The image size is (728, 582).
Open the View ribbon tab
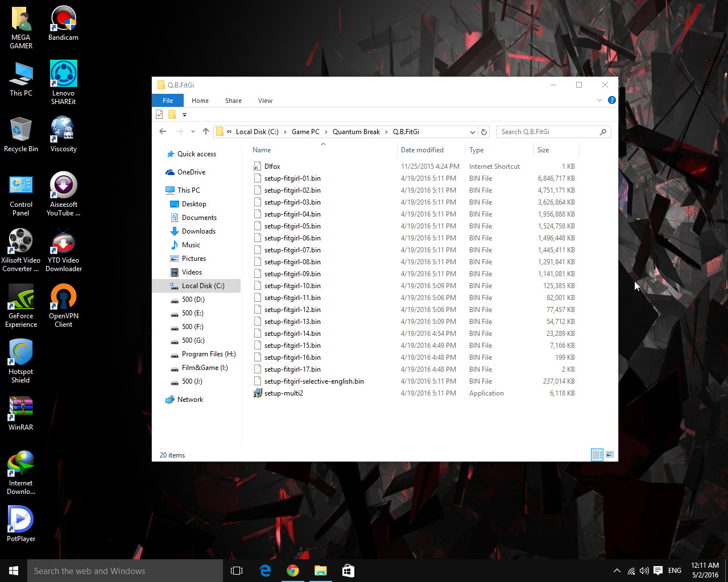click(265, 101)
